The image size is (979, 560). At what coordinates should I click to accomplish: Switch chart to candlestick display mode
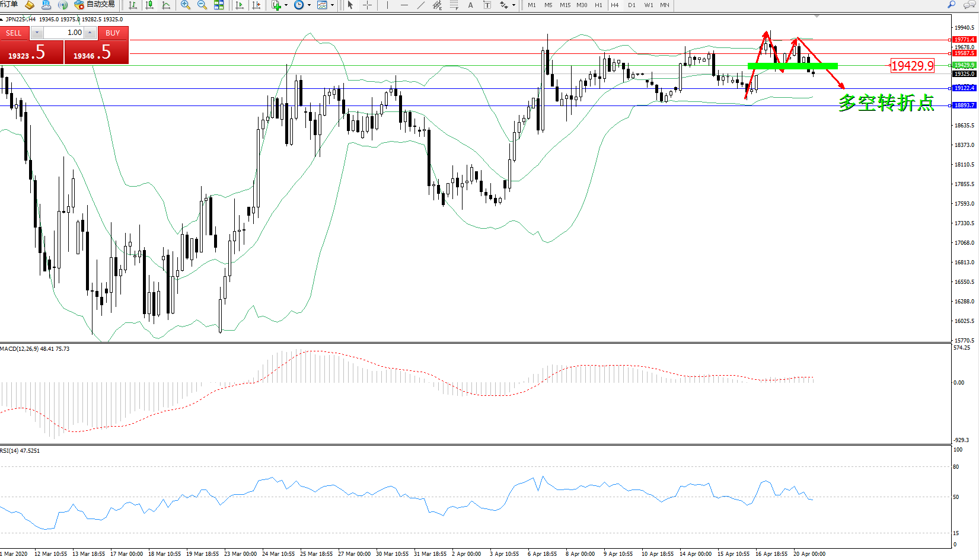click(x=149, y=5)
